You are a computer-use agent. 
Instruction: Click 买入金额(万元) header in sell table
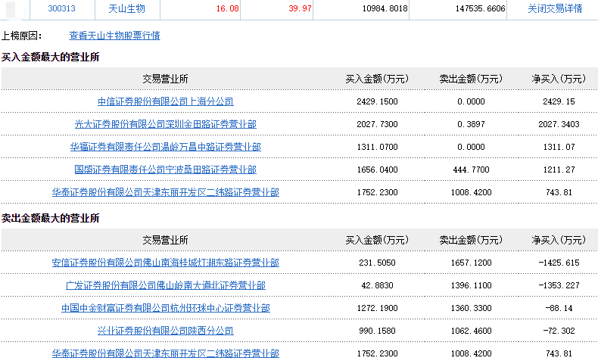click(x=377, y=240)
